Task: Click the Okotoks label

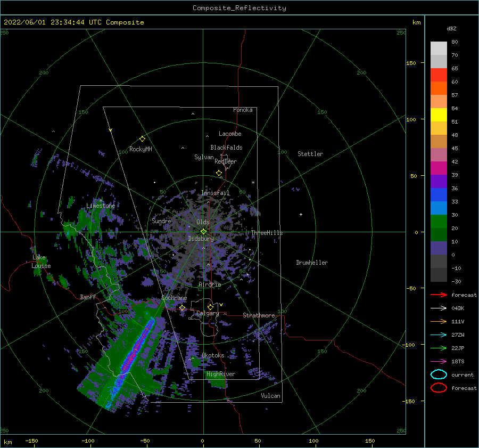Action: point(213,355)
